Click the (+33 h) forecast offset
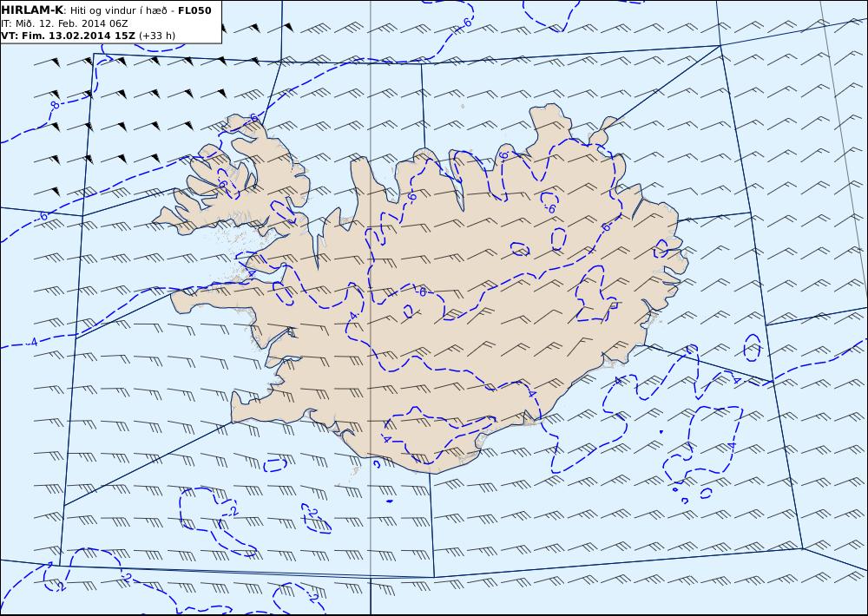 [156, 36]
